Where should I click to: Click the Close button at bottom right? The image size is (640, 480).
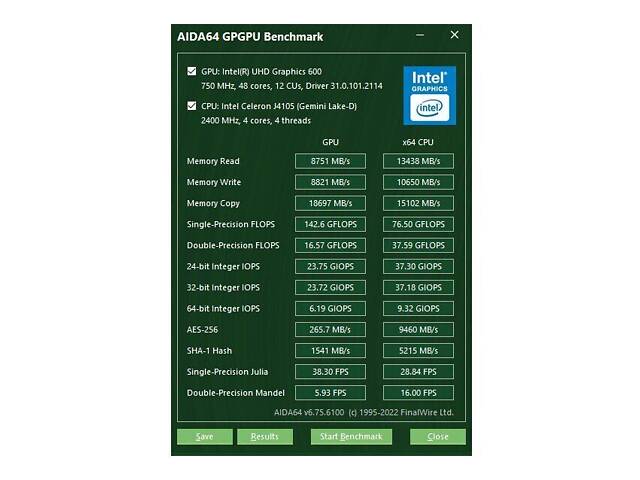pos(437,437)
